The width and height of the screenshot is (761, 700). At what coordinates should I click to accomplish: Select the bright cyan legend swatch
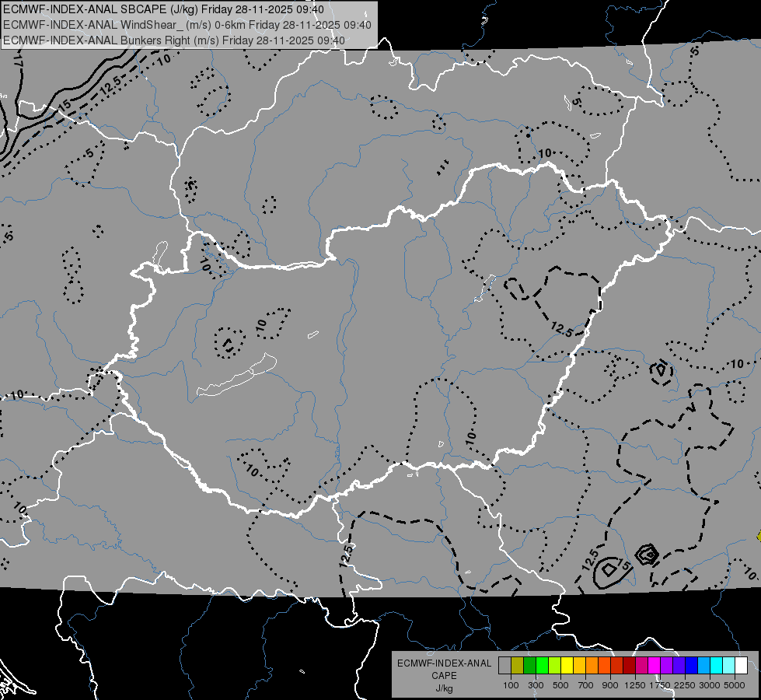717,666
